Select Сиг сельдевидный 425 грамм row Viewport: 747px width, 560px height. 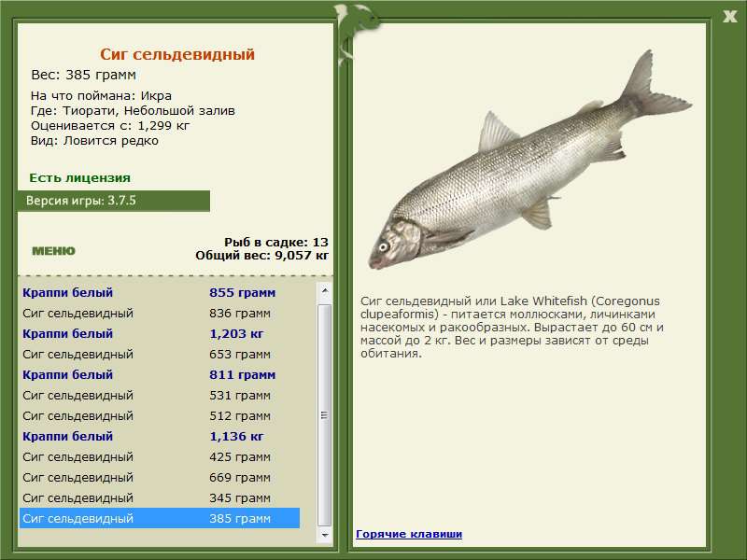[160, 456]
